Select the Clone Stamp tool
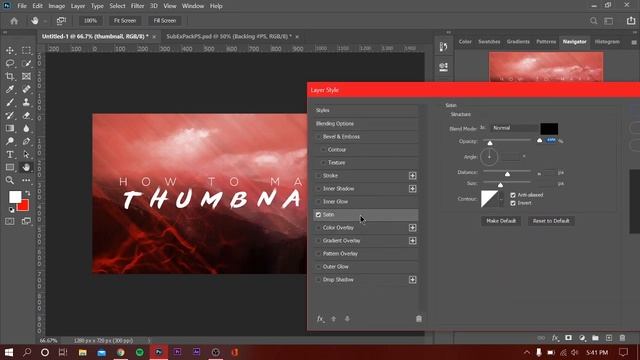The image size is (640, 360). tap(26, 102)
